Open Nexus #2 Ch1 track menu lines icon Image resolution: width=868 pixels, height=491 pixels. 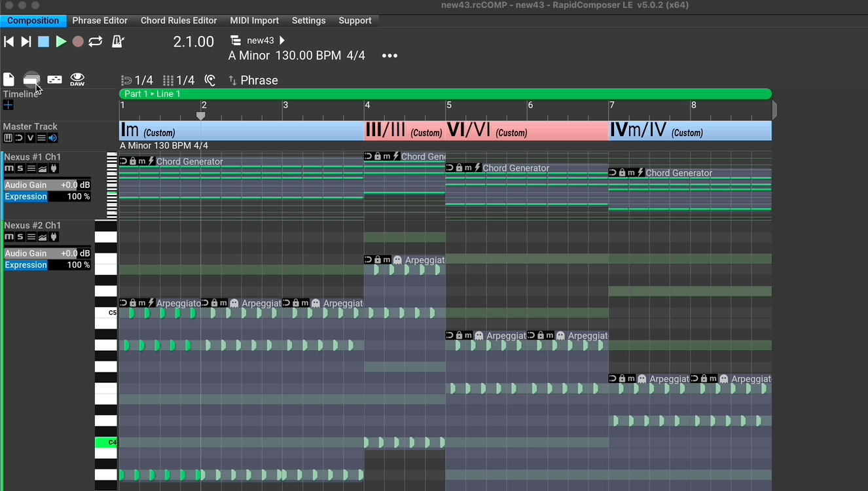pos(31,237)
